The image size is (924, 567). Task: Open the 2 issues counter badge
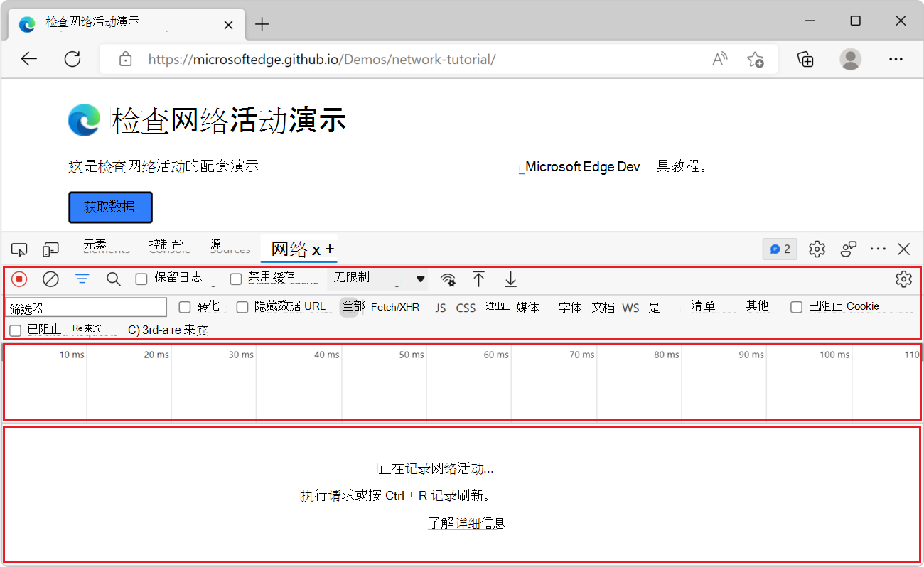pos(780,249)
